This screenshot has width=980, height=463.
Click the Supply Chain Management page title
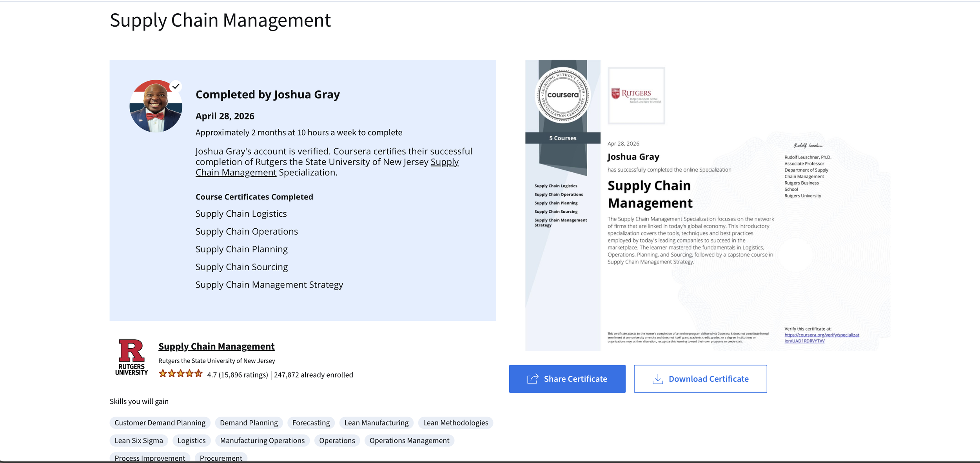pos(220,20)
